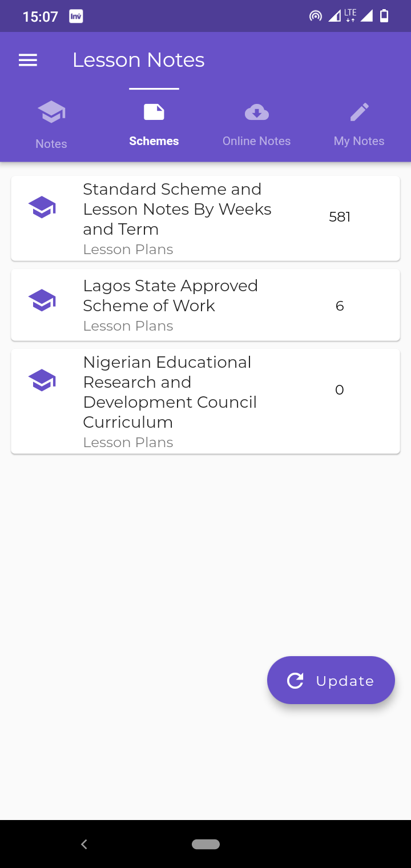
Task: Switch to the My Notes tab
Action: coord(360,141)
